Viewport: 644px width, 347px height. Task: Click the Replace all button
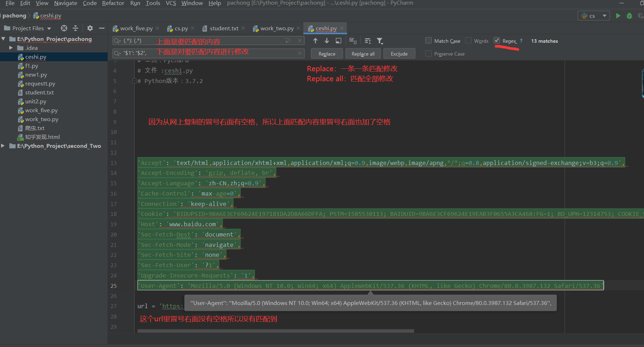363,54
